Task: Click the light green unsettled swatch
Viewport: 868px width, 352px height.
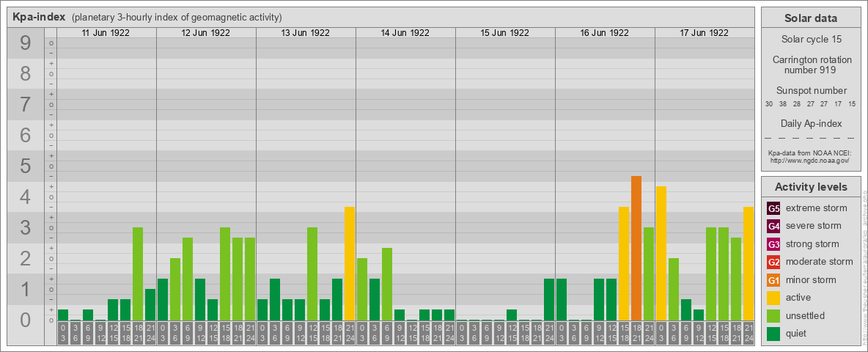Action: pyautogui.click(x=773, y=316)
